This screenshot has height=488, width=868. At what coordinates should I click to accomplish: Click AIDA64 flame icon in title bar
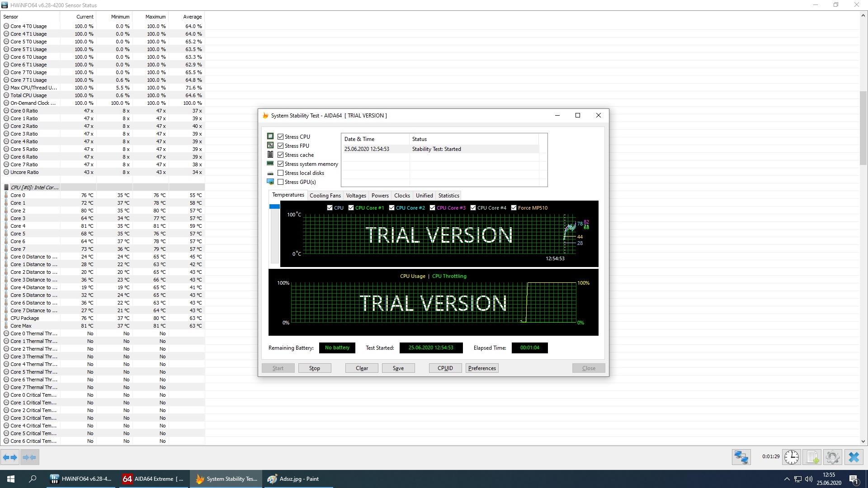coord(265,116)
